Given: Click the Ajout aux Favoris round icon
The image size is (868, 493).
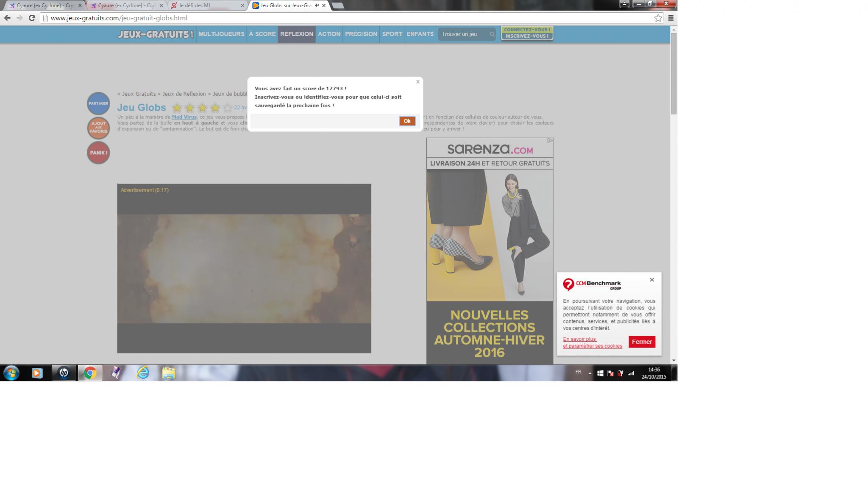Looking at the screenshot, I should pyautogui.click(x=98, y=128).
